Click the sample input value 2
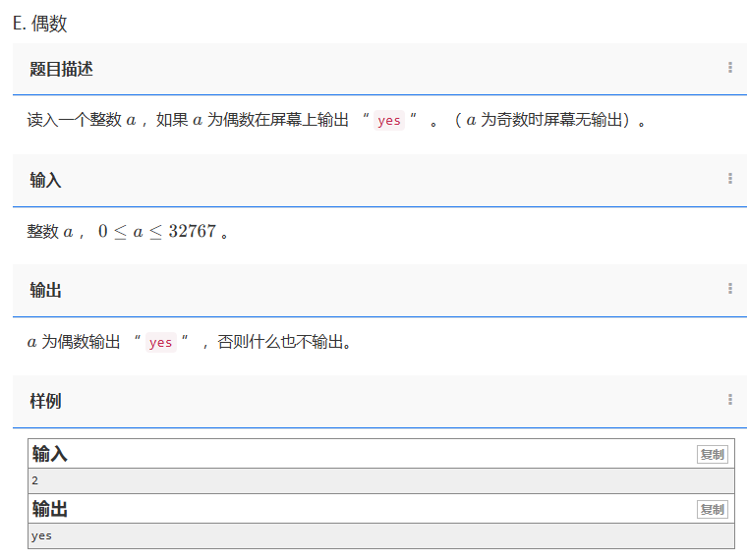 coord(35,480)
